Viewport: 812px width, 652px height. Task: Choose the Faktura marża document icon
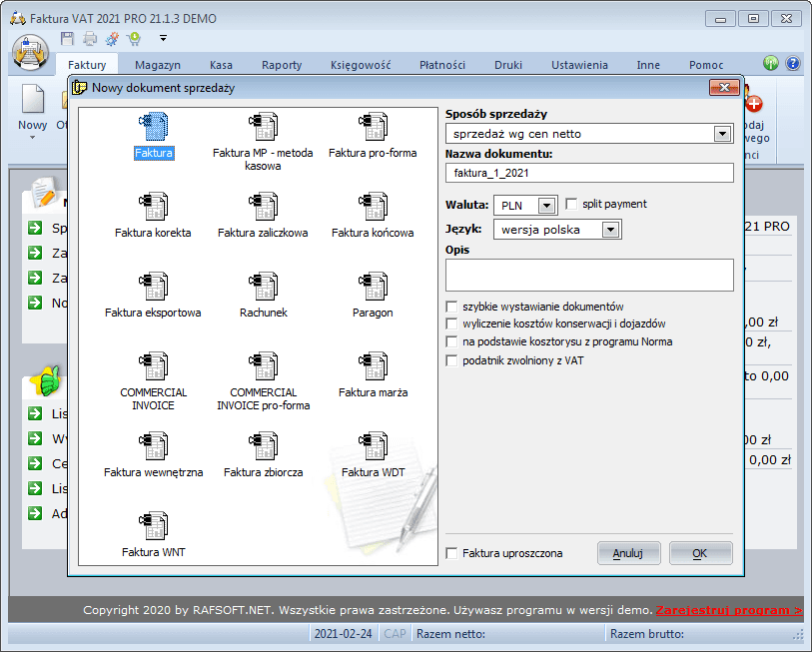coord(373,365)
